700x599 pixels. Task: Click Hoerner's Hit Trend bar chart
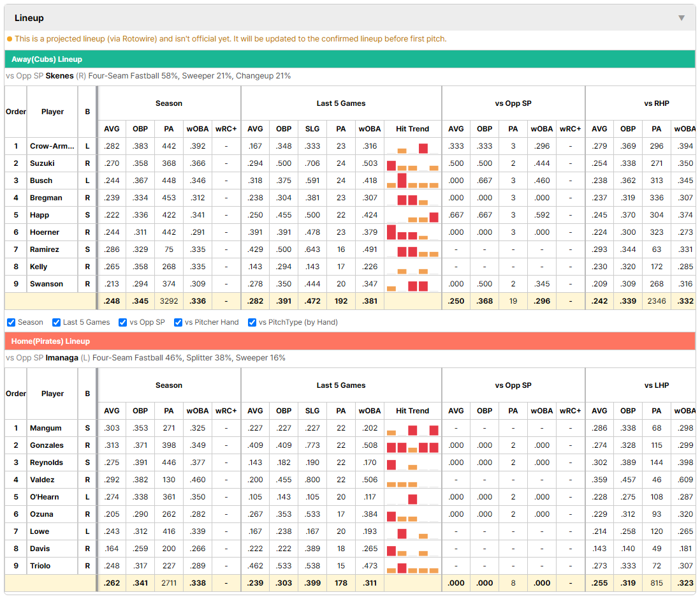click(x=412, y=233)
